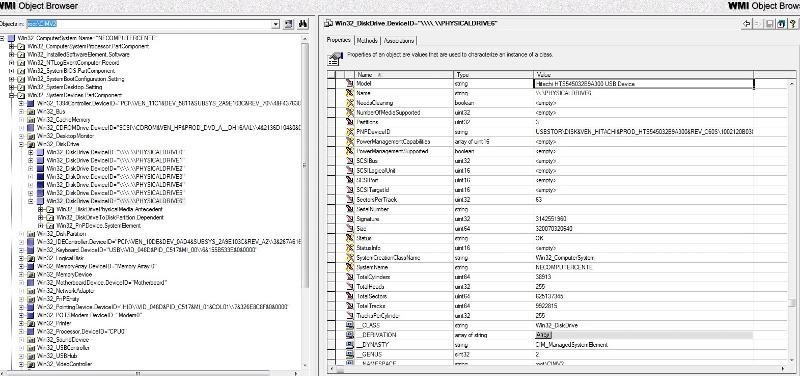The image size is (800, 376).
Task: Click the folder icon of Win32_Printer node
Action: pos(31,323)
